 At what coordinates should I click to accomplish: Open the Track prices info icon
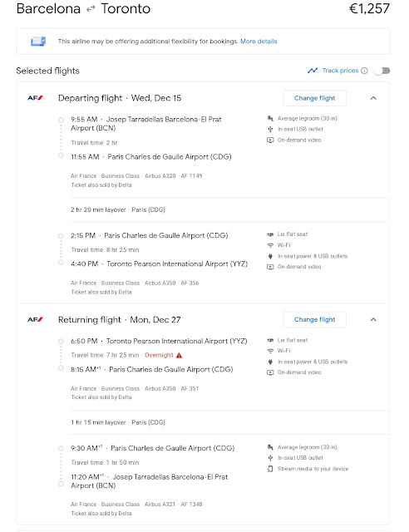[364, 71]
